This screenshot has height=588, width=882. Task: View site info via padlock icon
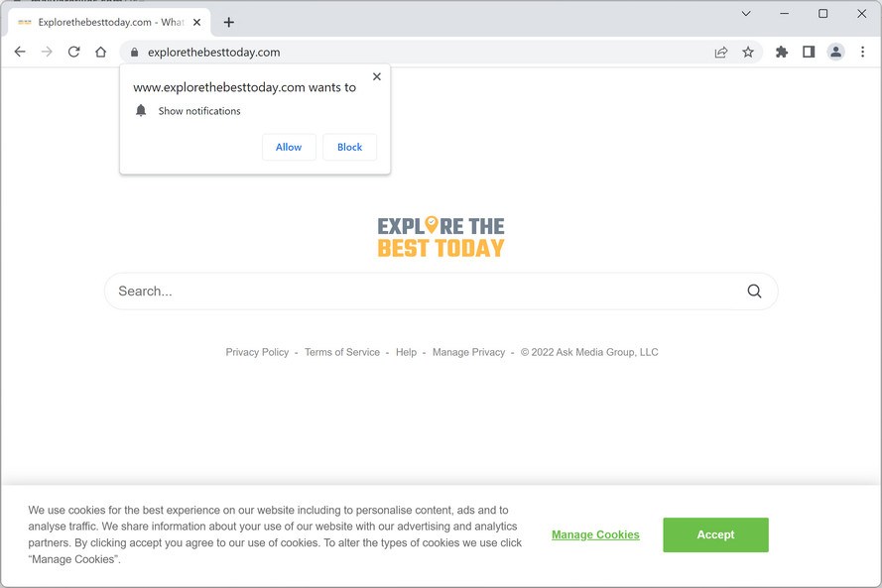click(134, 53)
